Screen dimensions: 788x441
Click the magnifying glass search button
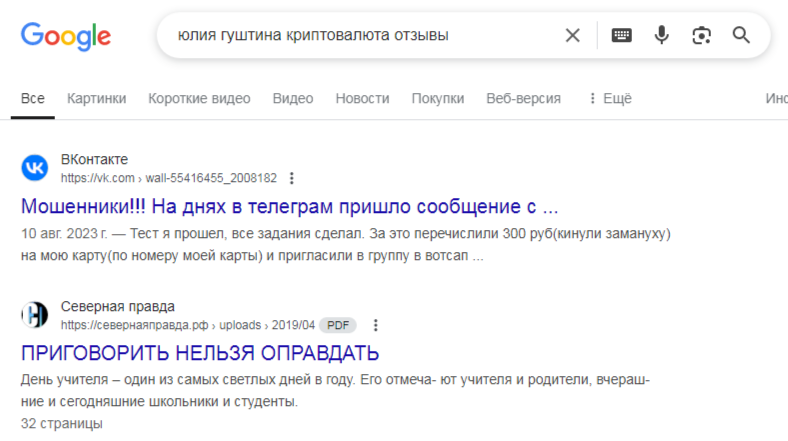tap(741, 36)
